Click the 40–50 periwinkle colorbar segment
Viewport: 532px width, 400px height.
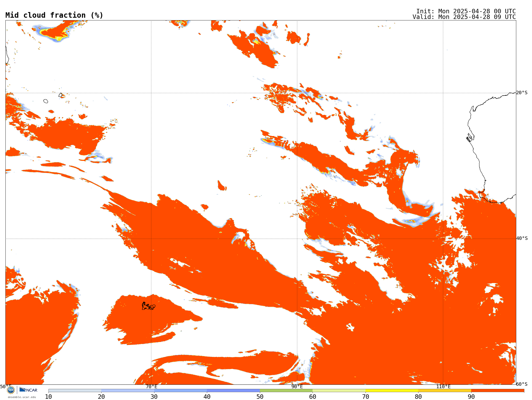coord(233,391)
